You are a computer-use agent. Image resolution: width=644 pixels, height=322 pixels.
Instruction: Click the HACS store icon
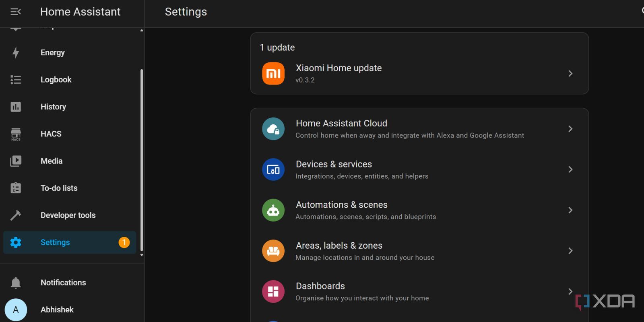pos(16,134)
